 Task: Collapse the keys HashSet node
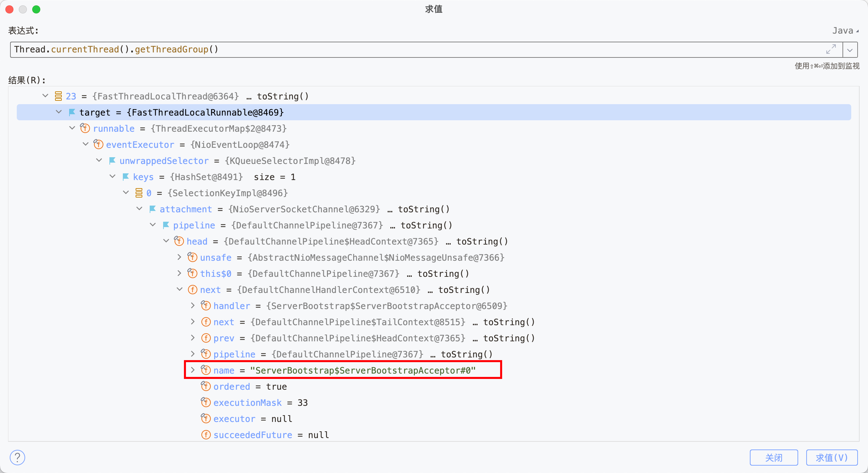[x=112, y=177]
